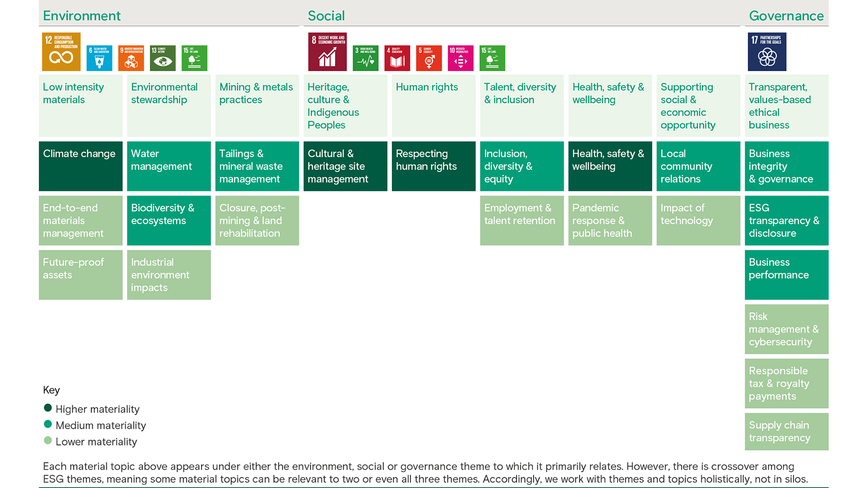The image size is (868, 488).
Task: Switch to the Climate change topic tile
Action: 80,166
